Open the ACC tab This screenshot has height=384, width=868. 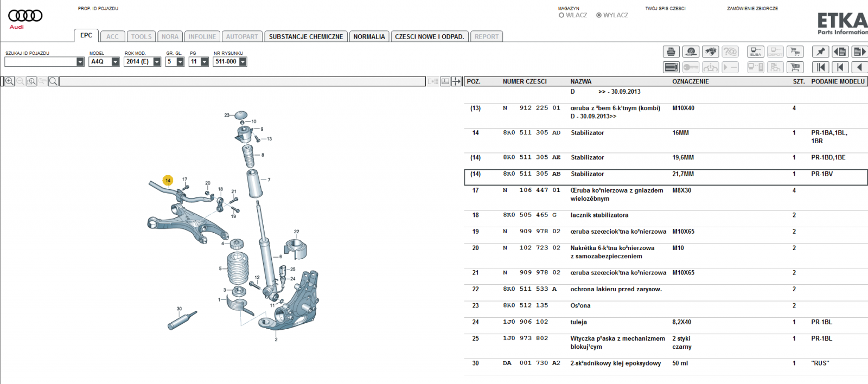[x=112, y=36]
